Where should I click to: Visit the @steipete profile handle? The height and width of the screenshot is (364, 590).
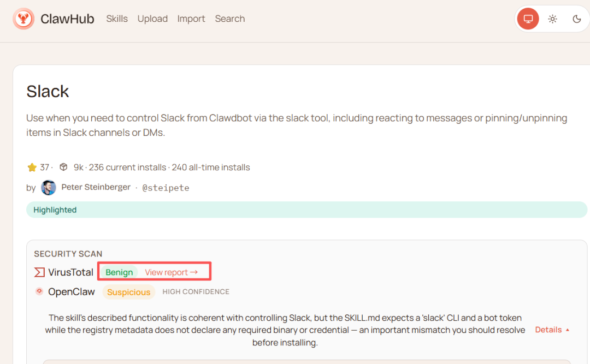(166, 188)
